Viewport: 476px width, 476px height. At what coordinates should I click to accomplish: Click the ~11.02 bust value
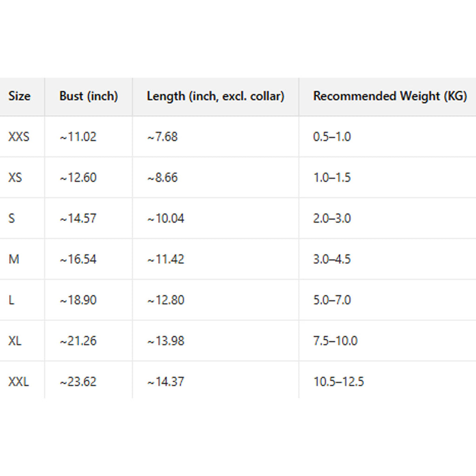[78, 137]
